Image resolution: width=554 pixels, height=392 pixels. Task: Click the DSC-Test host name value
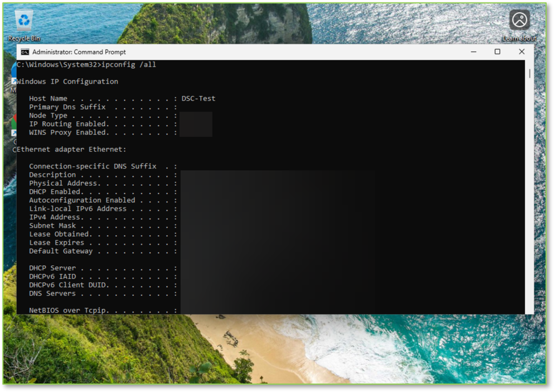[198, 98]
